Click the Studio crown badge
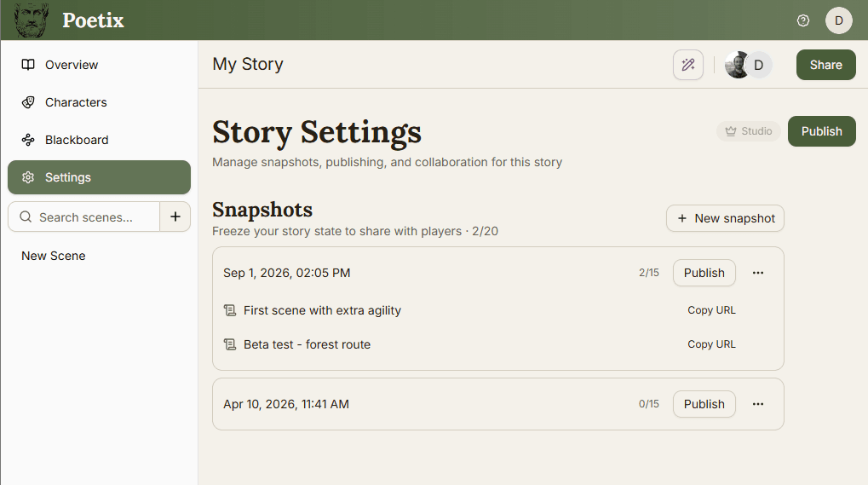This screenshot has width=868, height=485. (x=749, y=131)
